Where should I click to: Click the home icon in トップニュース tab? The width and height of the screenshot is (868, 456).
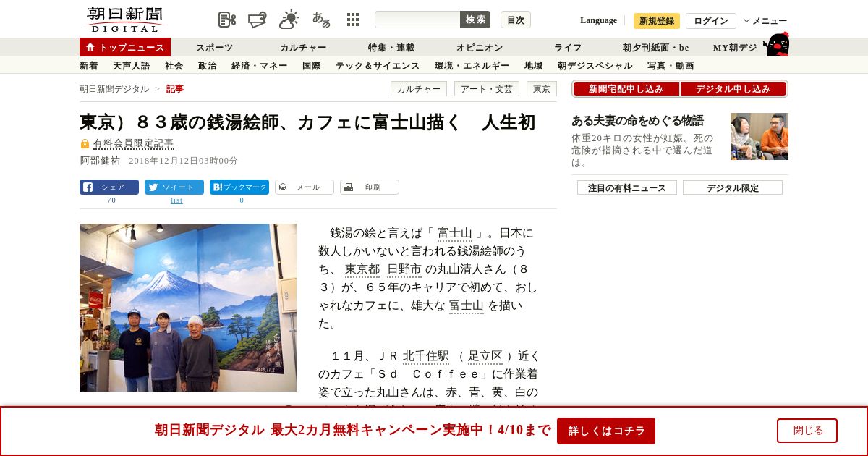[x=90, y=47]
